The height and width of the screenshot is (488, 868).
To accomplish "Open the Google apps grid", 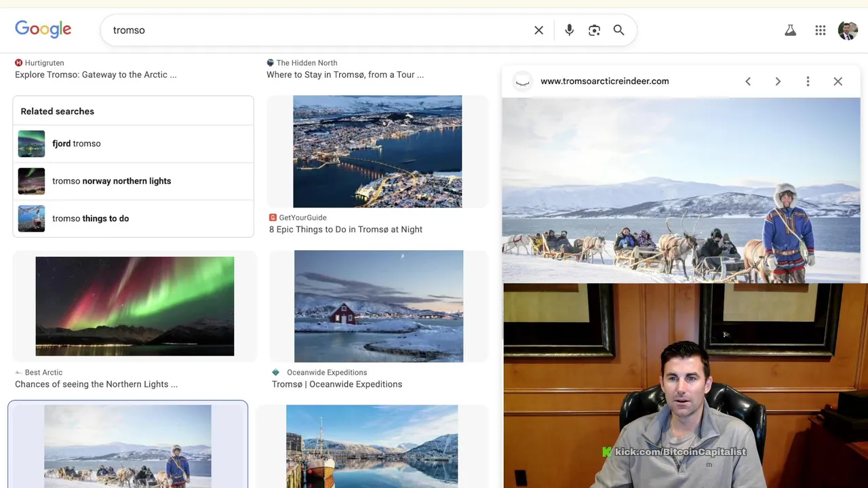I will click(x=821, y=30).
